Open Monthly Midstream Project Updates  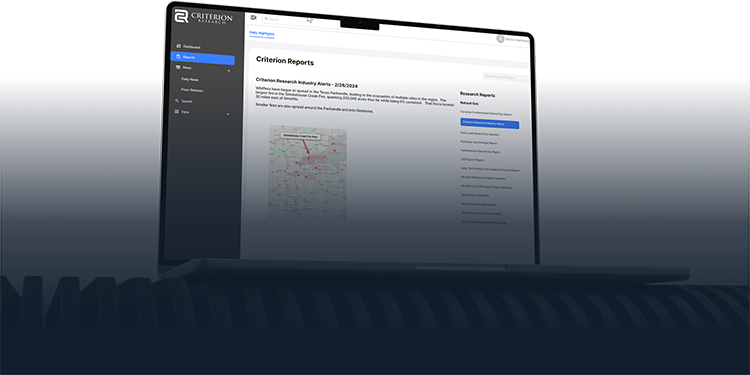tap(483, 178)
